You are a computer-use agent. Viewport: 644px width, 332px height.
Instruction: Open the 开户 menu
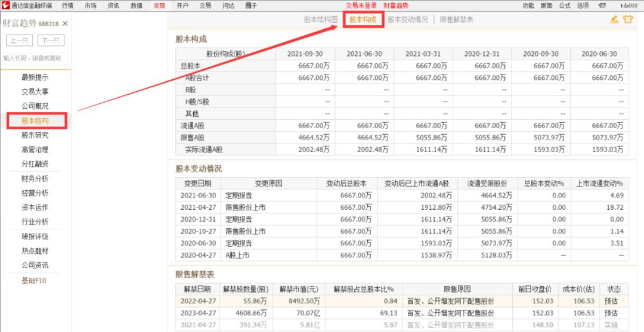(x=182, y=5)
